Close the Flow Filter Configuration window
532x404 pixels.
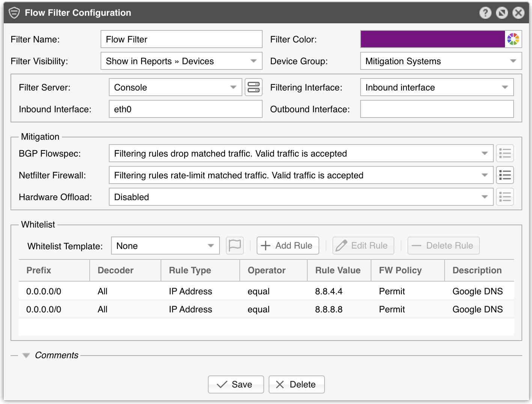pyautogui.click(x=518, y=13)
